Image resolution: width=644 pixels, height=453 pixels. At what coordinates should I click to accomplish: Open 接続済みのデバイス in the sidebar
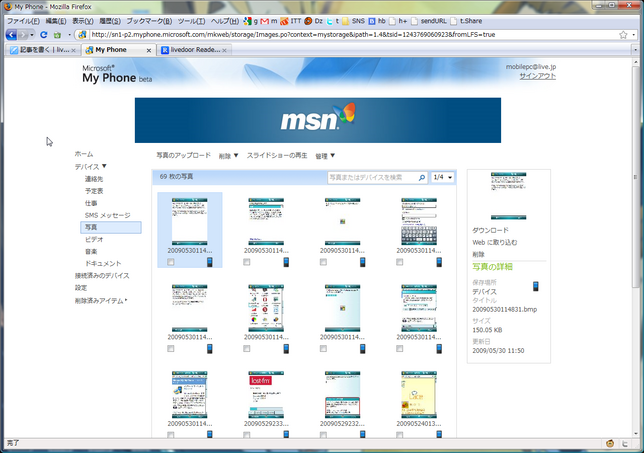[102, 276]
